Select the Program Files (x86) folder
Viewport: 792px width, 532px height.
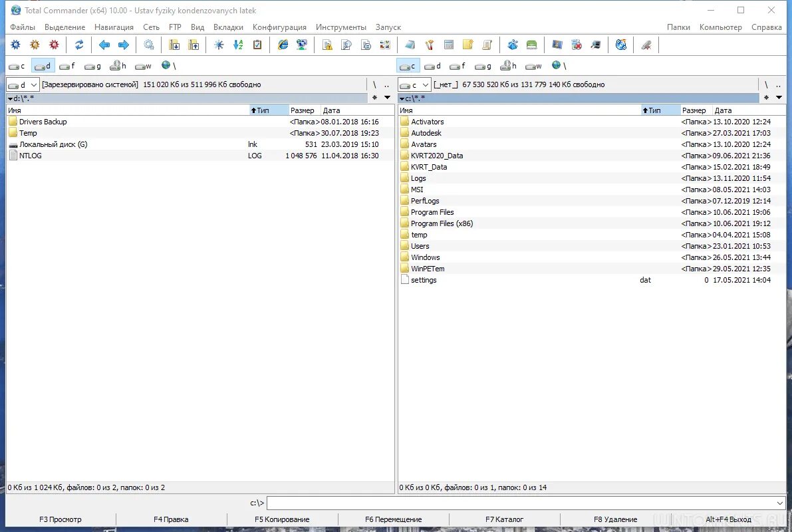[x=593, y=223]
